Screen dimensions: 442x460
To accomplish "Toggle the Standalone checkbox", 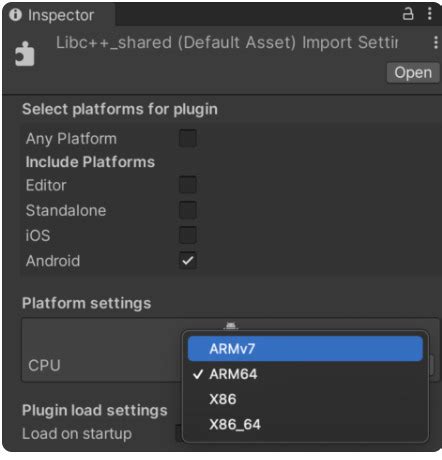I will (x=188, y=210).
